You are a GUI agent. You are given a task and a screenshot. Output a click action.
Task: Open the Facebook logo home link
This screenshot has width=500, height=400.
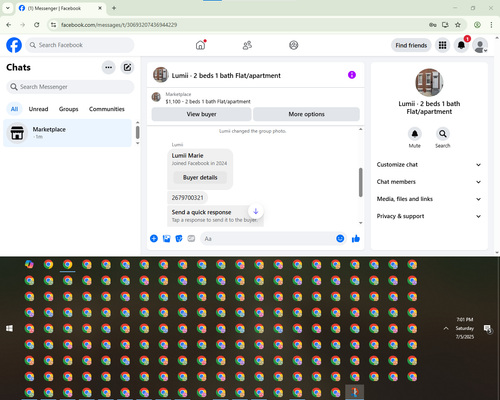point(14,45)
